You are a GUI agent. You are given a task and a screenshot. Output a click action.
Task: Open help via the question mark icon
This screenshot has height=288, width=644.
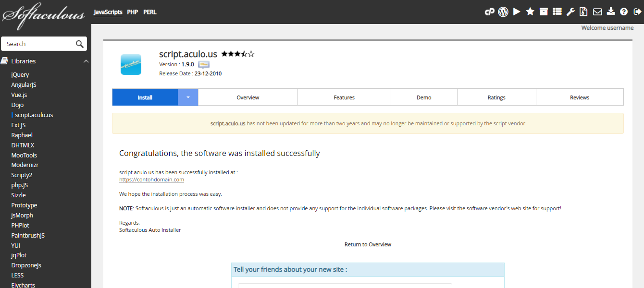click(x=624, y=12)
